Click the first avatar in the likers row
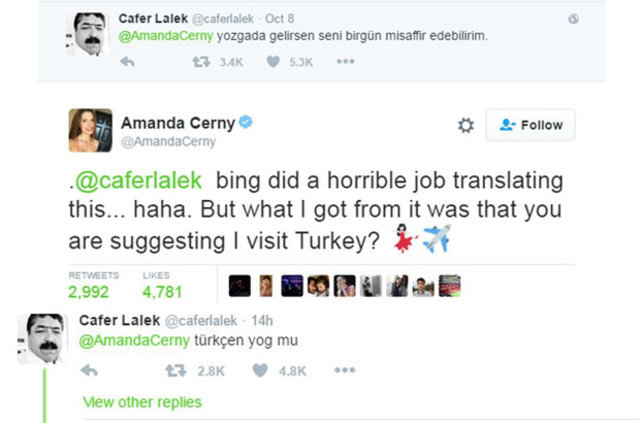 [240, 286]
